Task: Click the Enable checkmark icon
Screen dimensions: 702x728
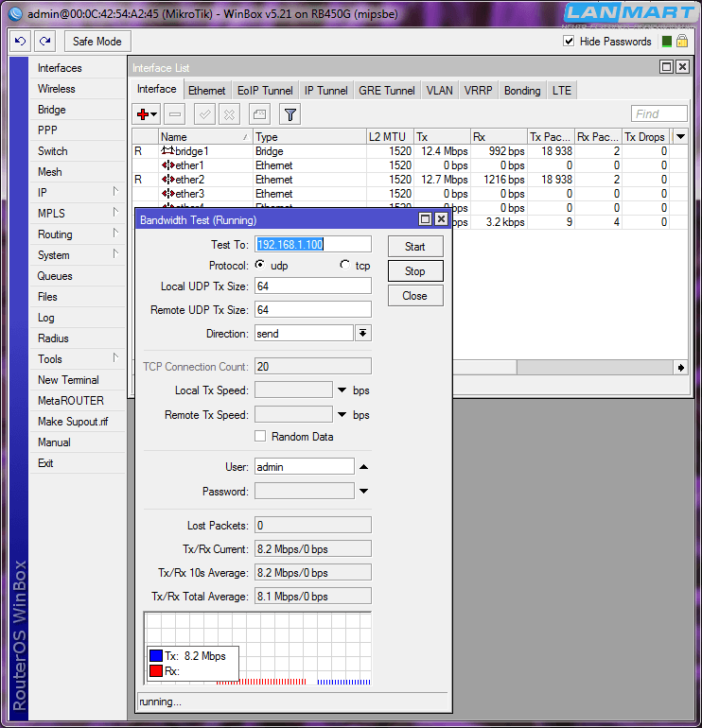Action: click(205, 114)
